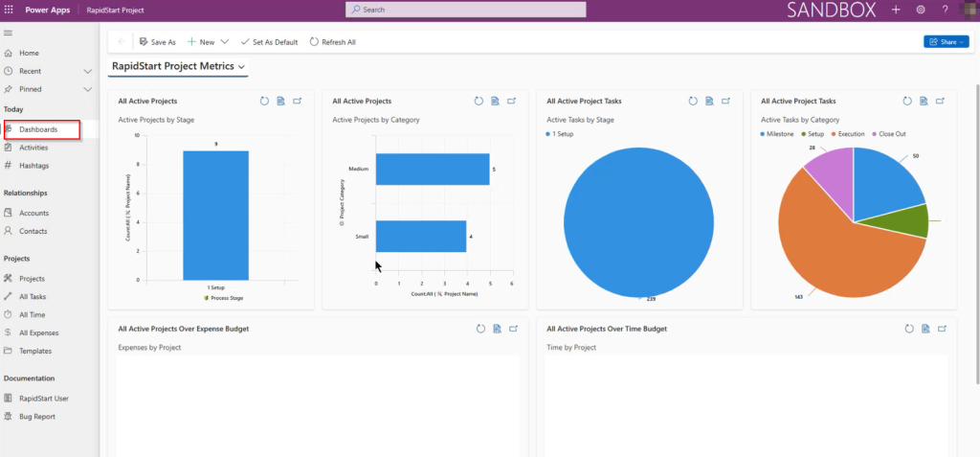
Task: Expand the Pinned section chevron
Action: [x=87, y=89]
